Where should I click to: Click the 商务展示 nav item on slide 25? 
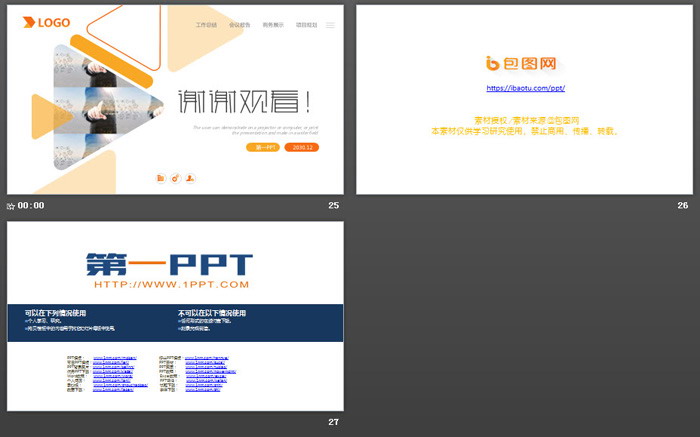273,25
